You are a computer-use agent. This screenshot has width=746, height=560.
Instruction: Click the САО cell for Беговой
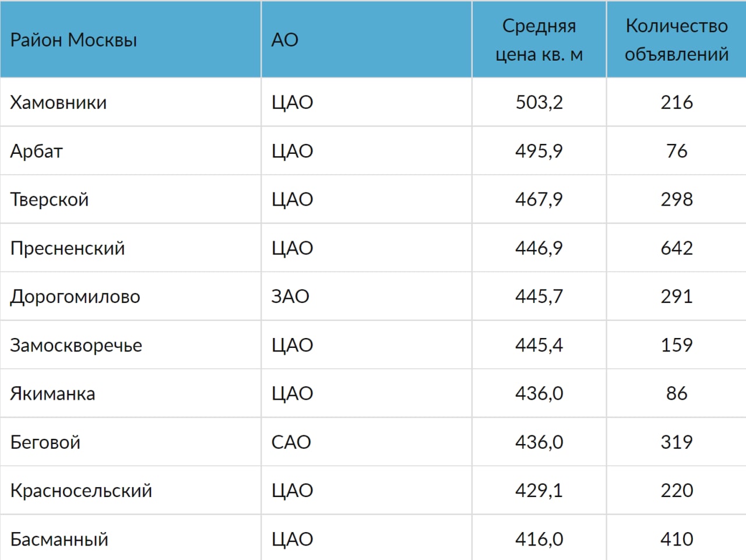[x=291, y=442]
